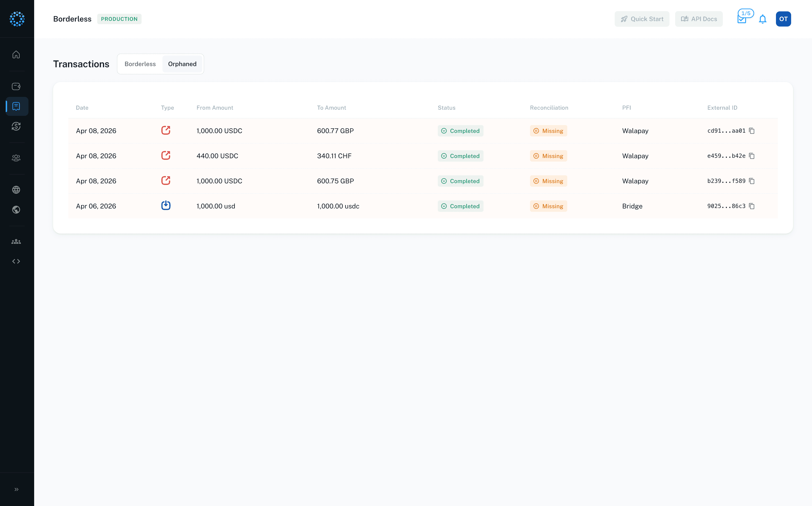Click the wireframe globe sidebar icon
This screenshot has width=812, height=506.
click(16, 190)
